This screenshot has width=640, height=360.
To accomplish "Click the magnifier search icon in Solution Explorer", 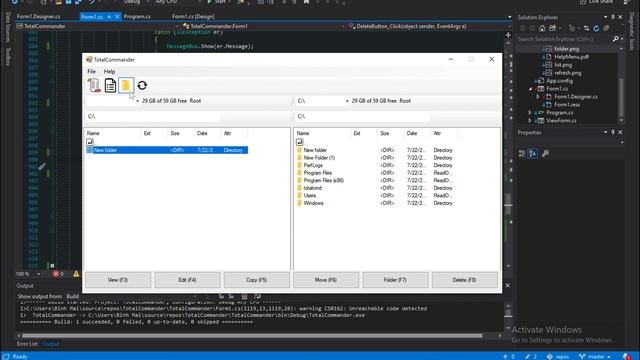I will click(616, 39).
